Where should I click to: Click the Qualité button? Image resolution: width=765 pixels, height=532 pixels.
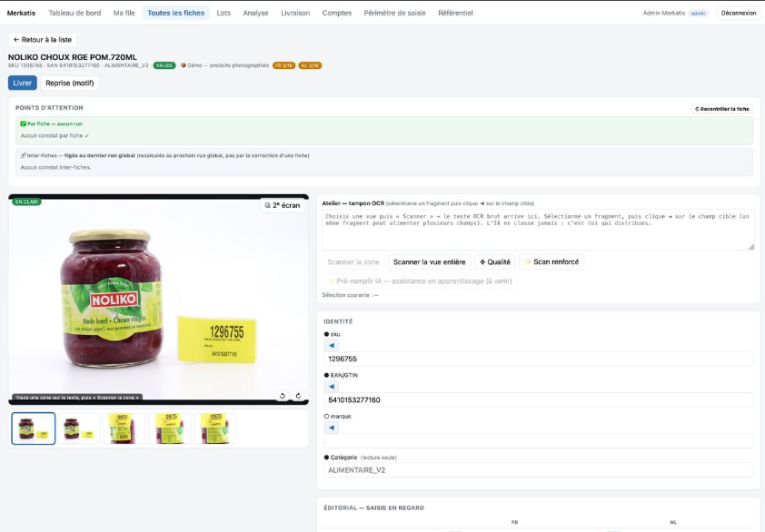coord(495,261)
